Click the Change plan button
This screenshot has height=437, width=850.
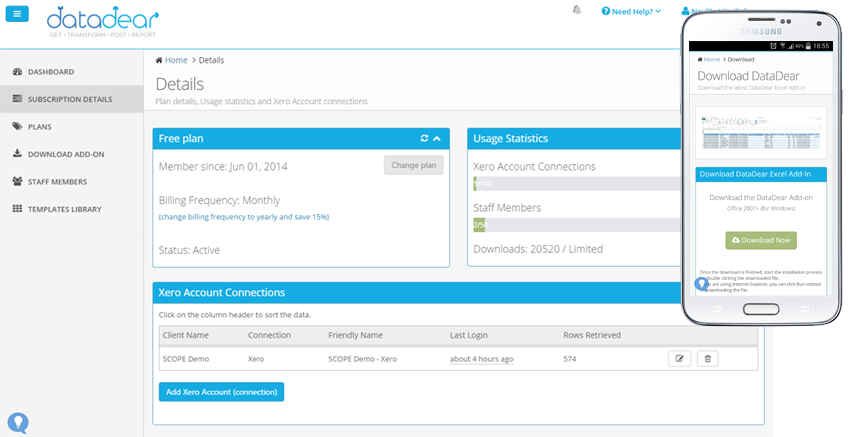(x=414, y=165)
